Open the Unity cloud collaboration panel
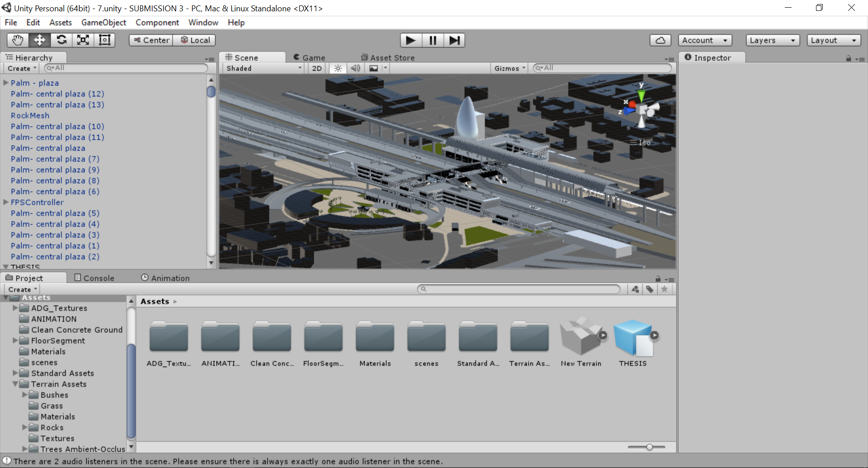The width and height of the screenshot is (868, 468). point(660,40)
